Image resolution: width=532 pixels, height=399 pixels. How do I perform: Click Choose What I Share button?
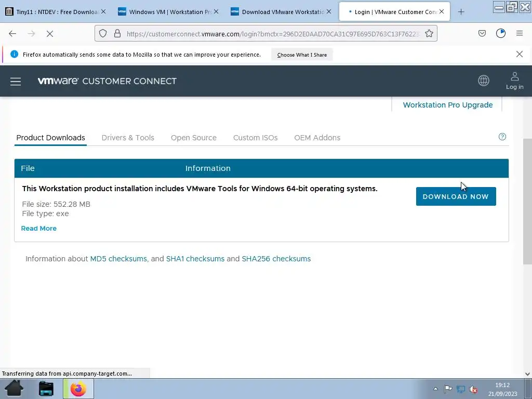(x=302, y=55)
